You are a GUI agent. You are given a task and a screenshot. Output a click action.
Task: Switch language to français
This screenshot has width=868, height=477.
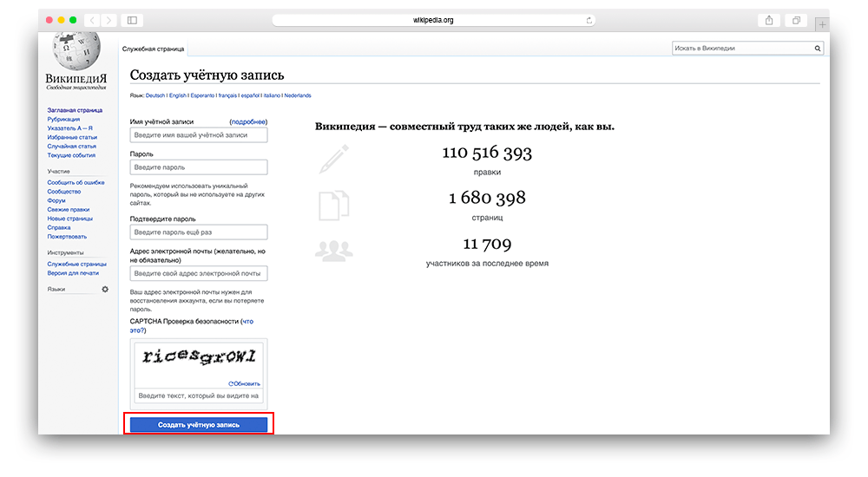227,95
